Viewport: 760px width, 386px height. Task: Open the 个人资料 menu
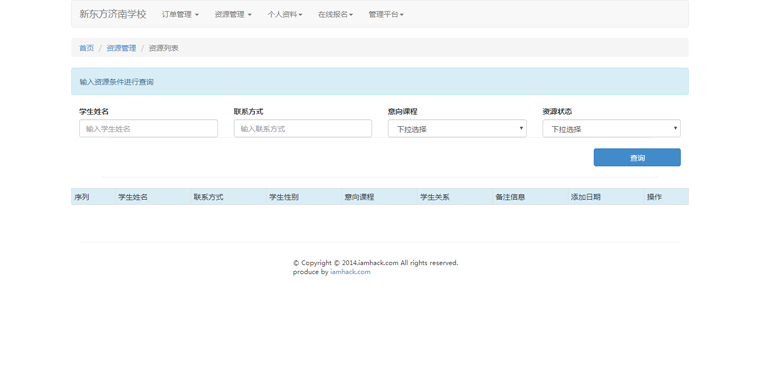(x=285, y=15)
